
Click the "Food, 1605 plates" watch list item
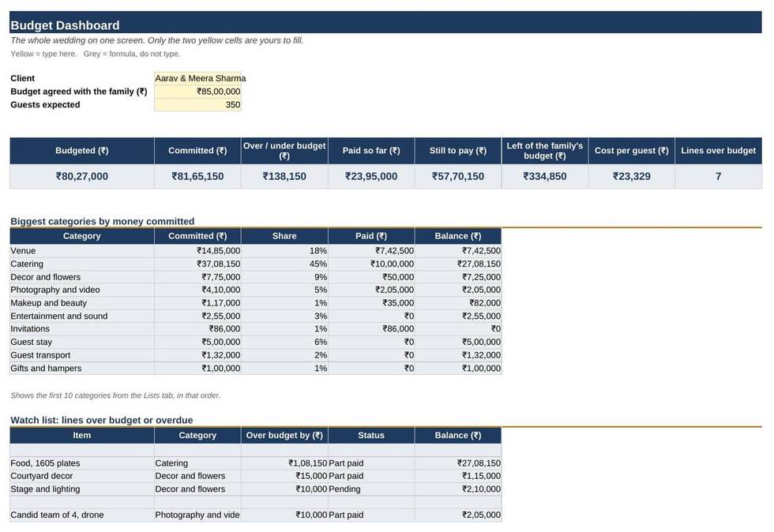pos(82,463)
